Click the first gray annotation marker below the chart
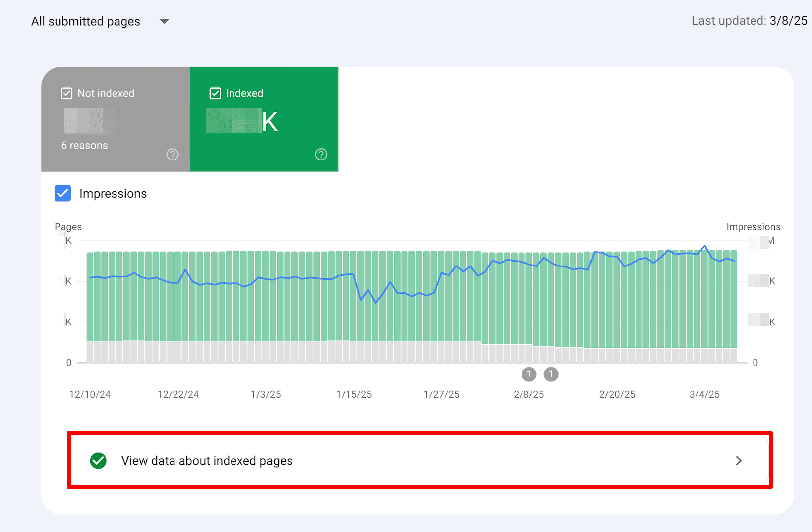This screenshot has height=532, width=812. point(528,374)
